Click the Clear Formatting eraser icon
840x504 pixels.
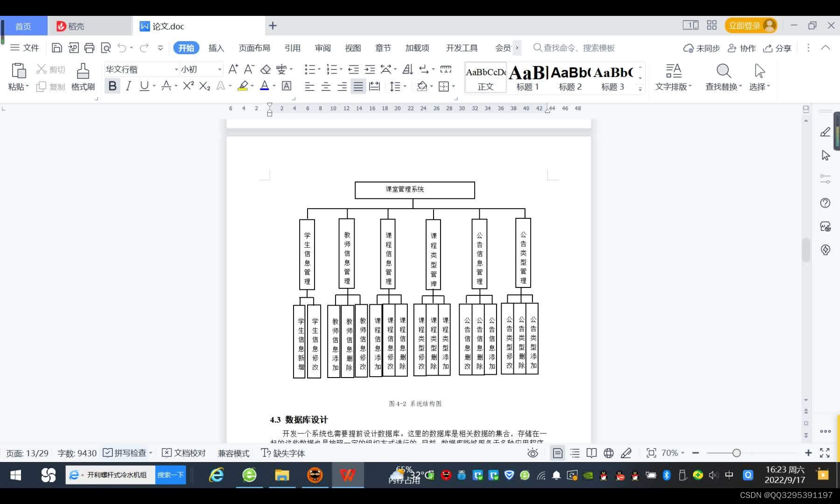click(x=266, y=69)
